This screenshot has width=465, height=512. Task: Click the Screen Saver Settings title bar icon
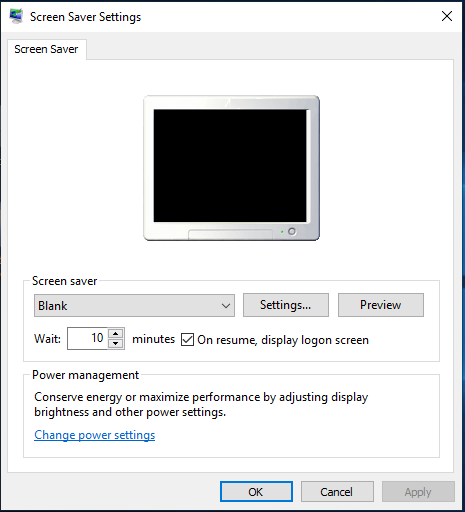[16, 16]
